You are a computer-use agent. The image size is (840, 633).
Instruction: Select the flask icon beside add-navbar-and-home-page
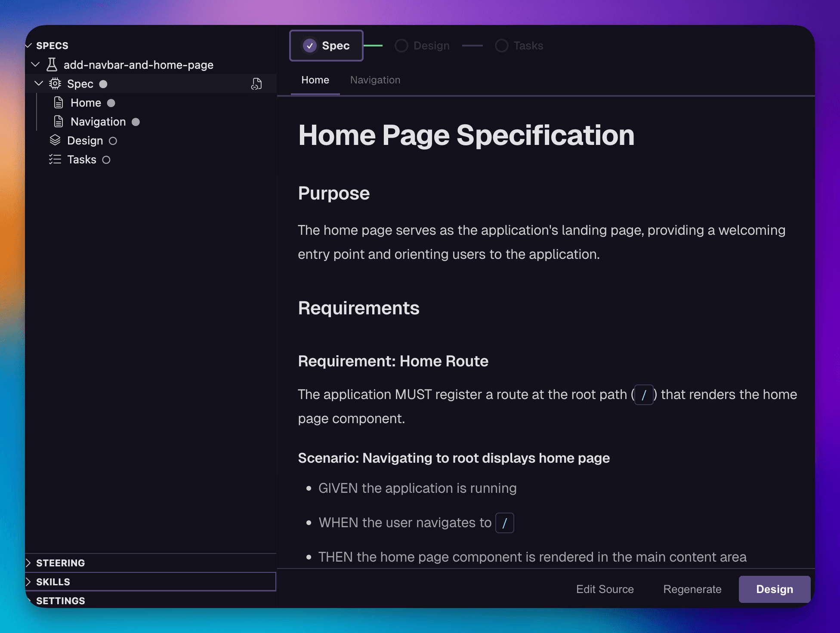tap(52, 65)
